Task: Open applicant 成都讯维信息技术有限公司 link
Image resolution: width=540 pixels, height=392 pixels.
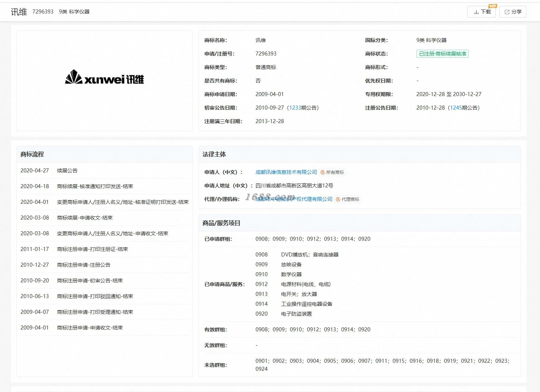Action: pyautogui.click(x=286, y=172)
